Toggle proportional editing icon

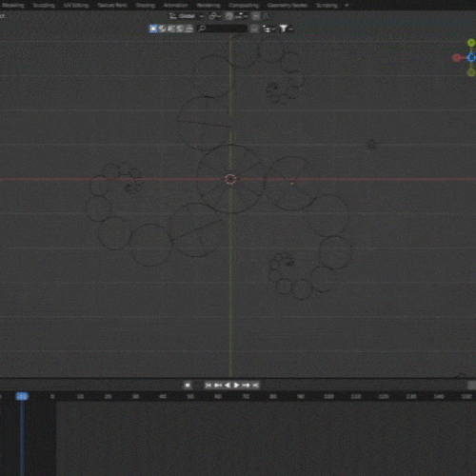click(256, 16)
